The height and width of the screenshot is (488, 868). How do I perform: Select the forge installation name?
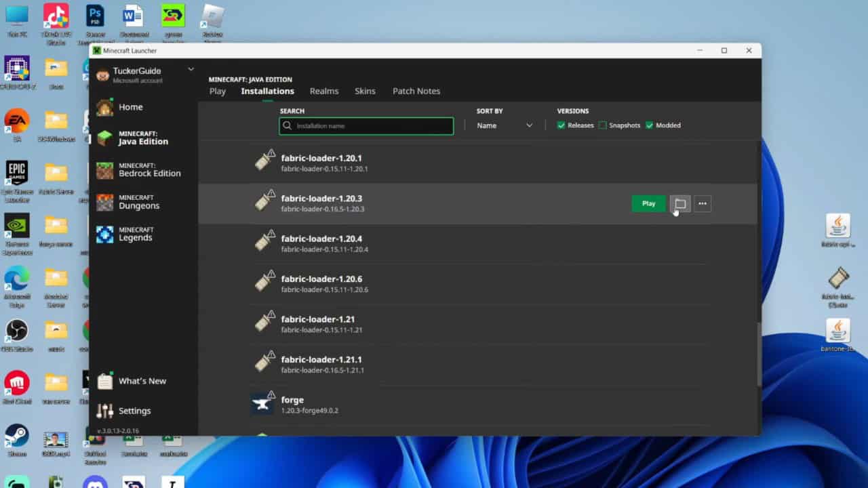(292, 400)
